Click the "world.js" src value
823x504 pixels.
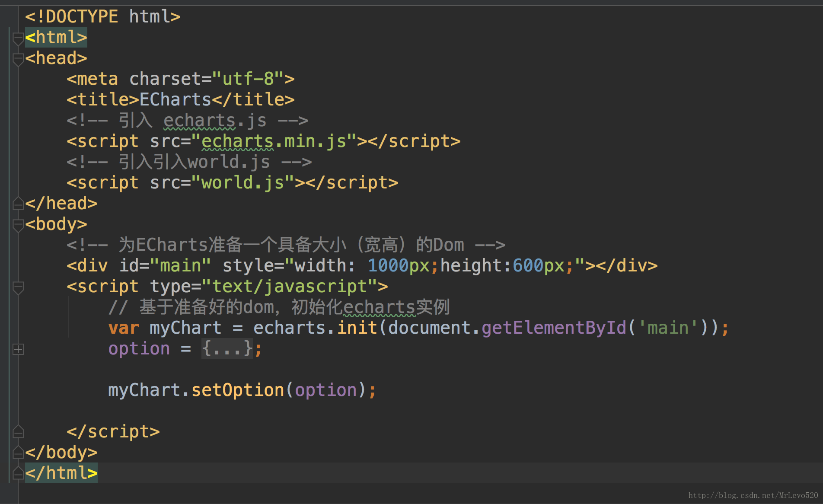tap(243, 182)
